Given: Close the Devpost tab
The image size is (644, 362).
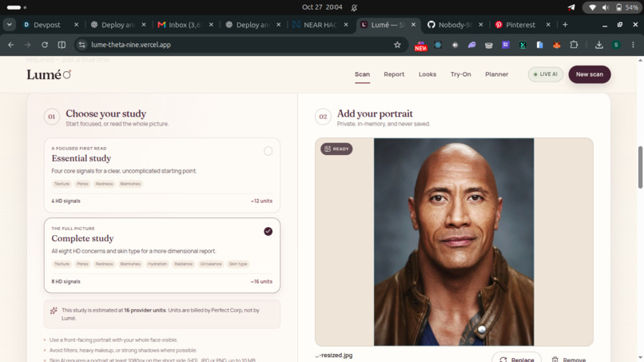Looking at the screenshot, I should 76,25.
